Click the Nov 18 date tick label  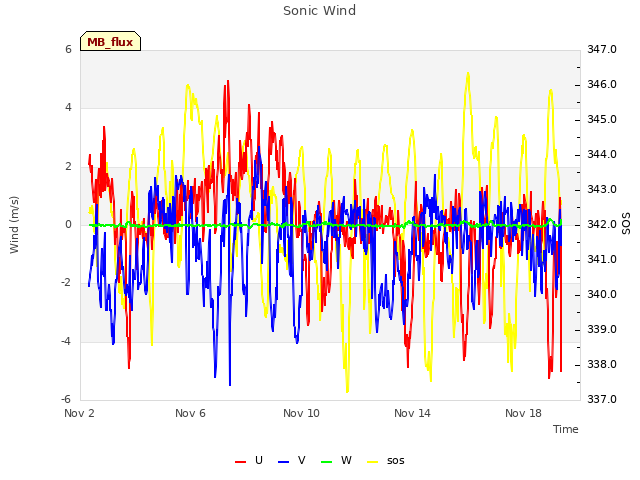click(523, 413)
